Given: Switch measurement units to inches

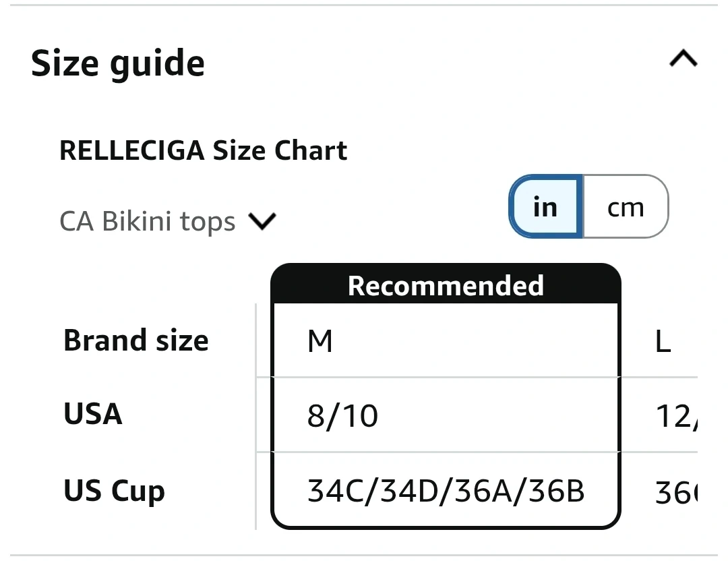Looking at the screenshot, I should [x=545, y=207].
